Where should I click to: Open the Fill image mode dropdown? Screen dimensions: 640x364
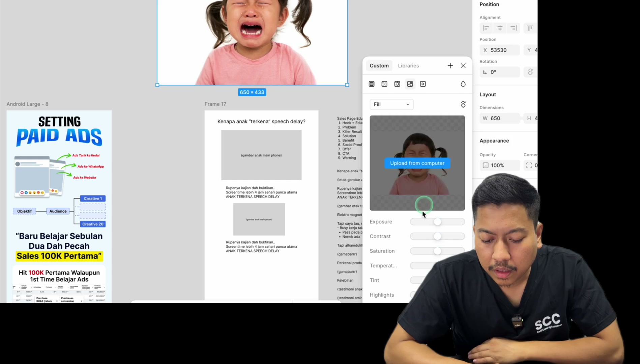click(x=391, y=104)
